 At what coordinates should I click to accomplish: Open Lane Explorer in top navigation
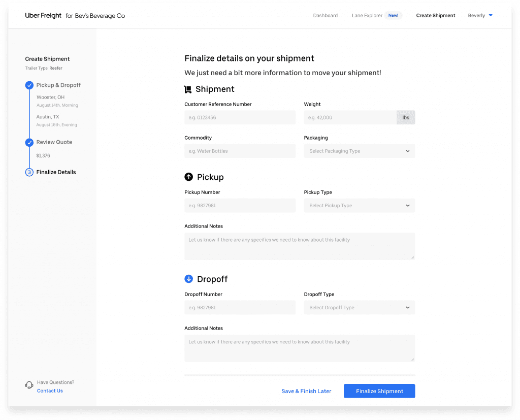tap(367, 16)
